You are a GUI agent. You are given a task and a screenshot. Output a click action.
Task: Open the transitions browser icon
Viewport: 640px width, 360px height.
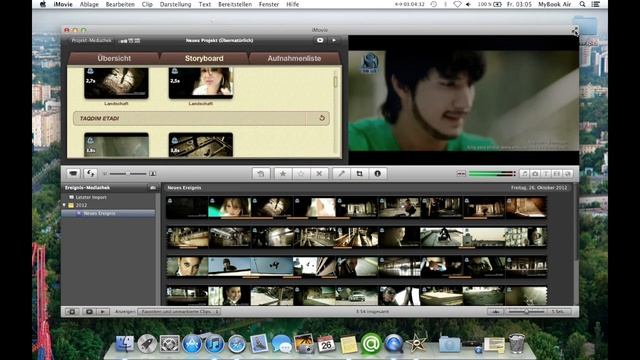[x=556, y=174]
